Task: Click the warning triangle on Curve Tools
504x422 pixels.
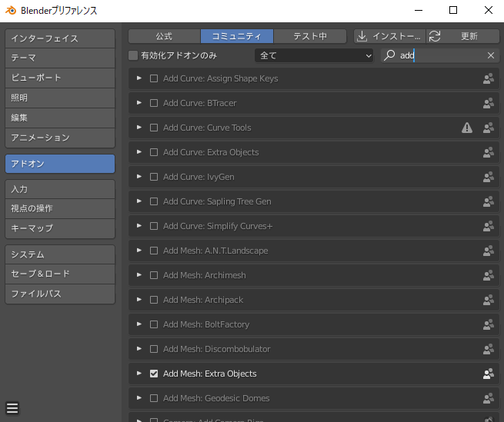Action: pos(467,128)
